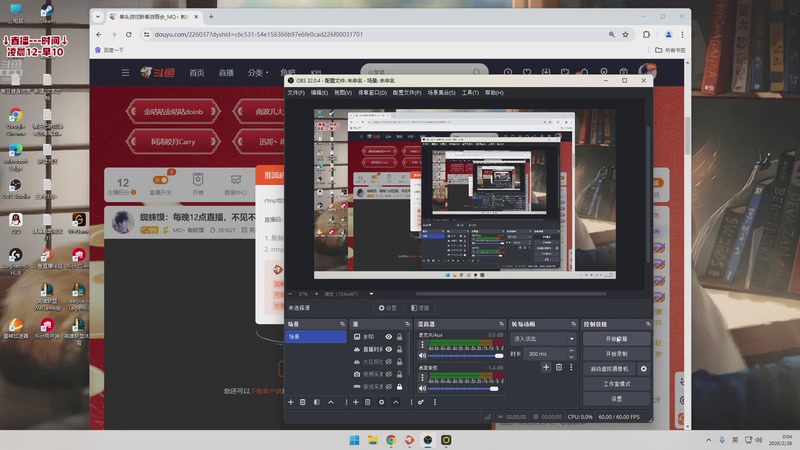Add a scene transition with plus icon

(x=546, y=367)
